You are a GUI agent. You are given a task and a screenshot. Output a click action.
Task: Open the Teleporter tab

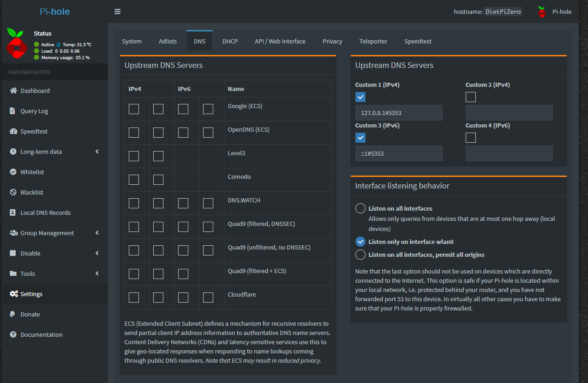coord(373,41)
